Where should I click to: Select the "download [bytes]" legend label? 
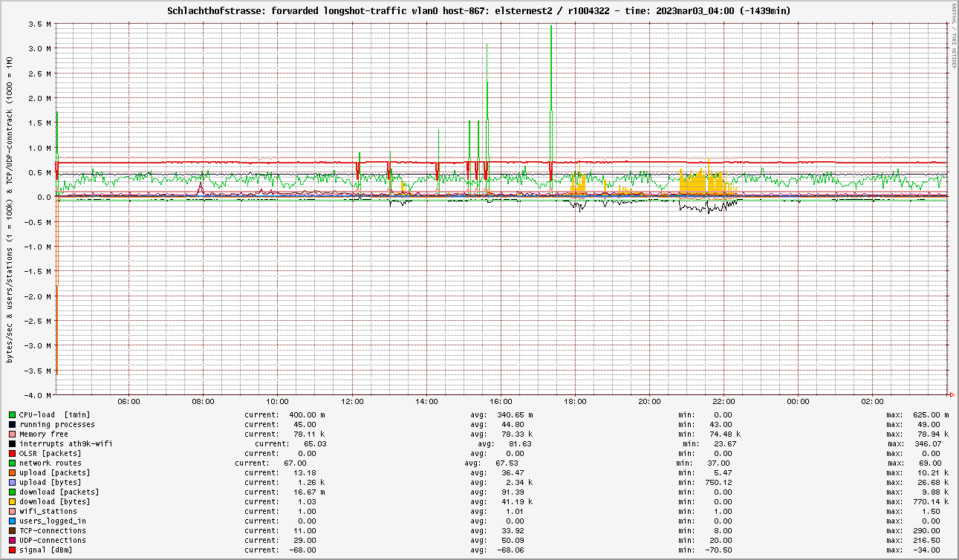tap(55, 501)
